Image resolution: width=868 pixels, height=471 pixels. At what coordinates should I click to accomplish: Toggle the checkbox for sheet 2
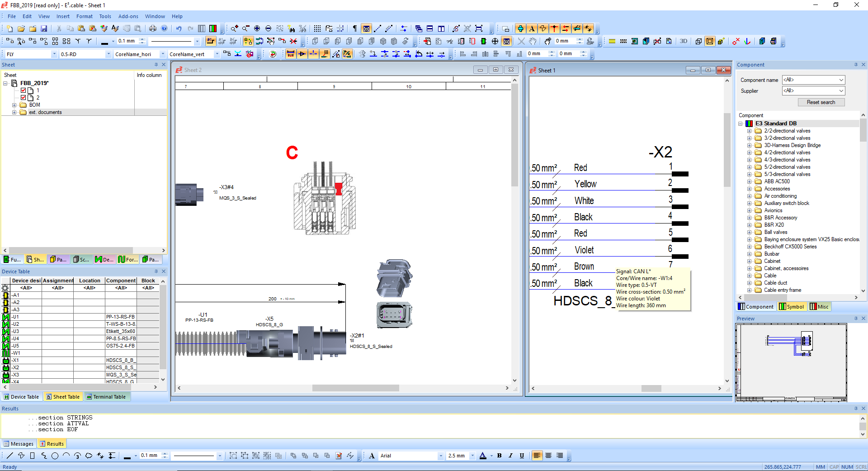point(24,98)
